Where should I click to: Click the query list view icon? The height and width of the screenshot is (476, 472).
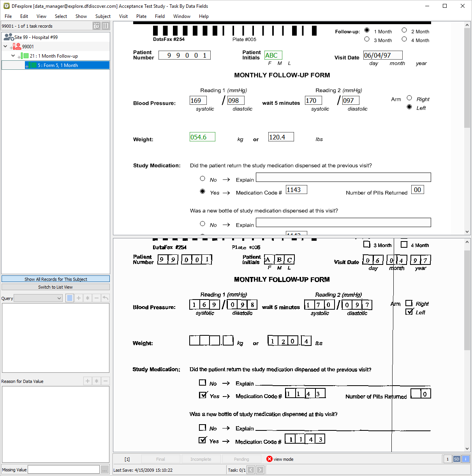(70, 298)
